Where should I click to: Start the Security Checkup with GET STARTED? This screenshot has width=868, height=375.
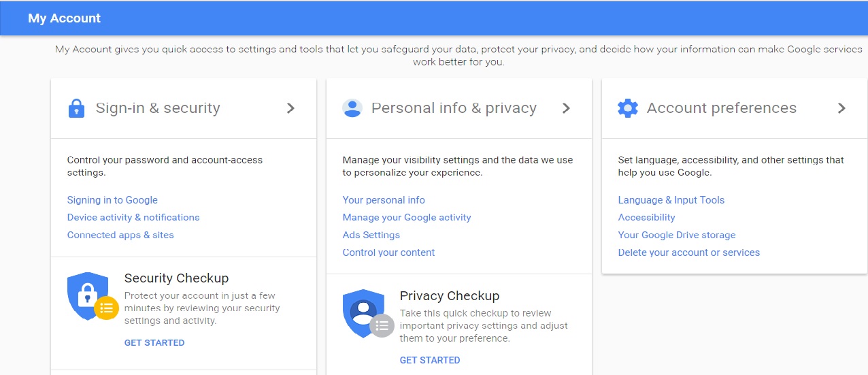[x=154, y=342]
